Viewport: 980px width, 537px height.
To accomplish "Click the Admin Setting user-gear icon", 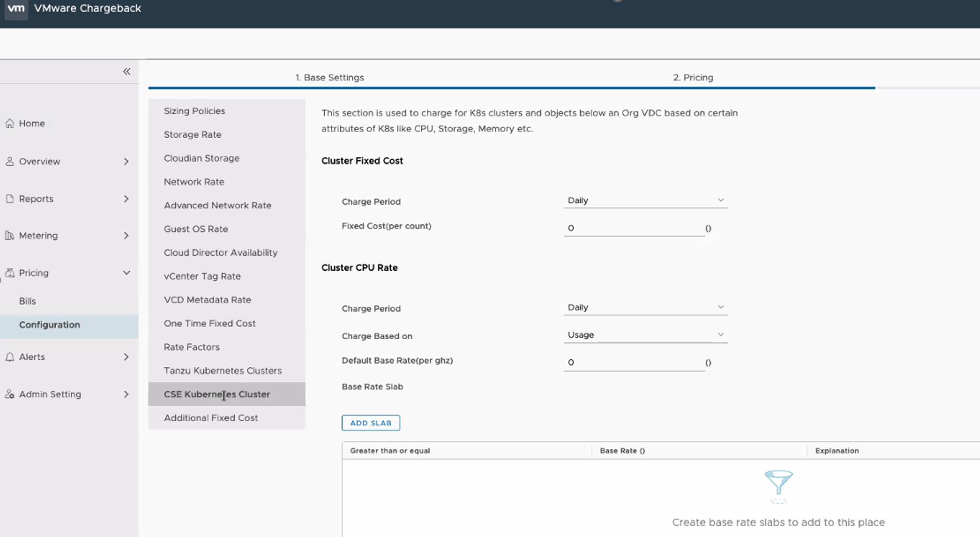I will [10, 394].
